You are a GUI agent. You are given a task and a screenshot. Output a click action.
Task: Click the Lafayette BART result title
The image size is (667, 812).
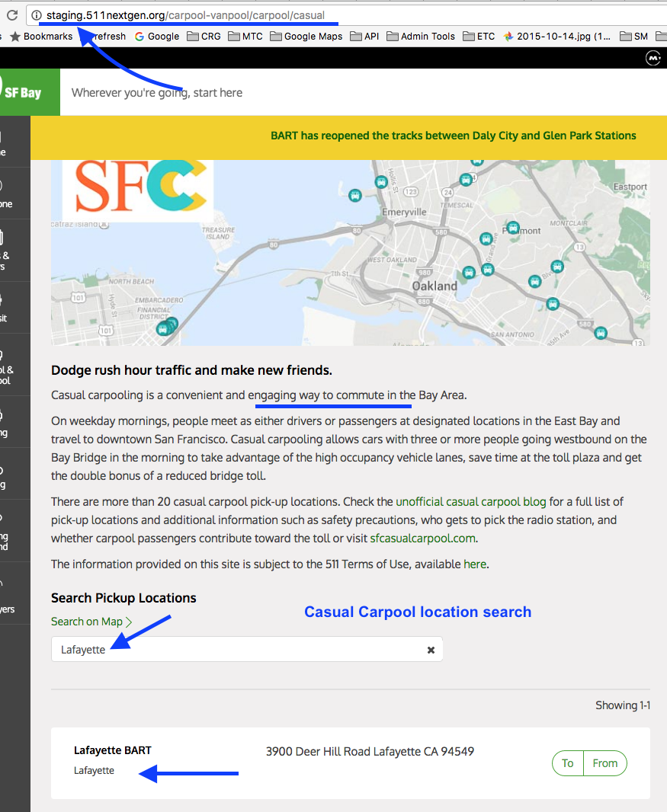click(x=113, y=750)
